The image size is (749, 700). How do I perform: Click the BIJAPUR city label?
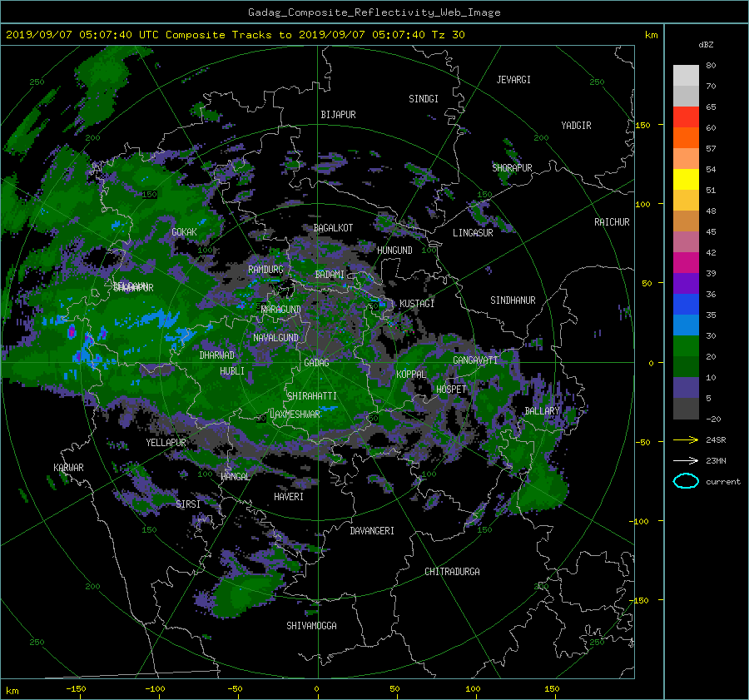click(x=338, y=115)
